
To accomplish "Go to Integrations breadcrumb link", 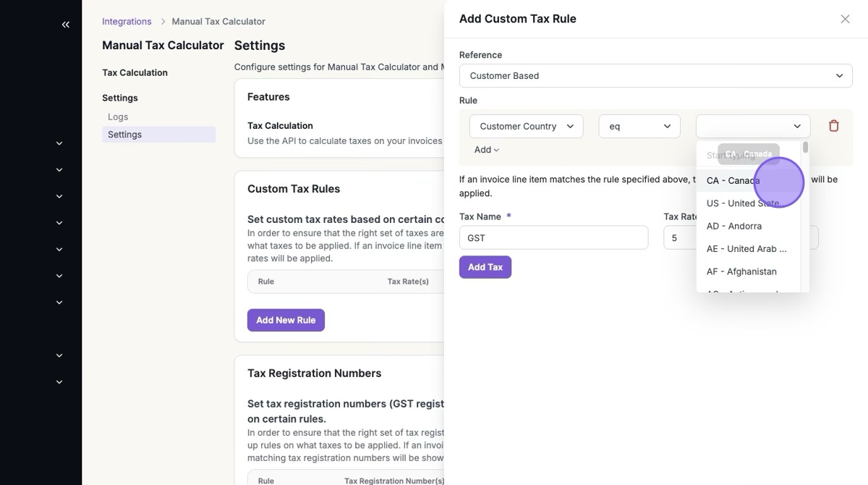I will (x=127, y=22).
